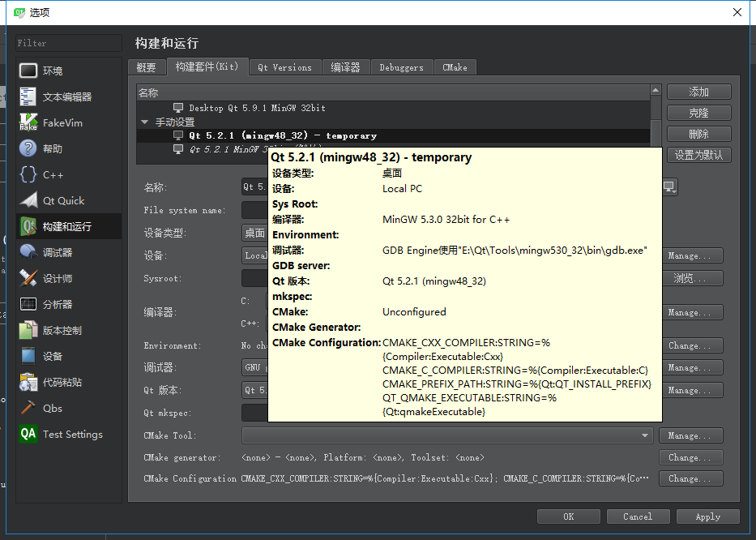Click Manage button in the 编译器 row
756x540 pixels.
(691, 312)
